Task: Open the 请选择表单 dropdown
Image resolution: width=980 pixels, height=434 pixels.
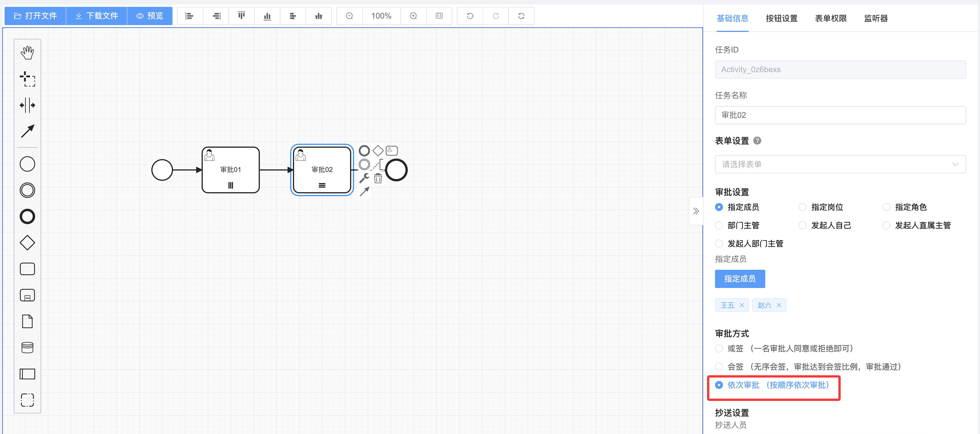Action: click(x=840, y=164)
